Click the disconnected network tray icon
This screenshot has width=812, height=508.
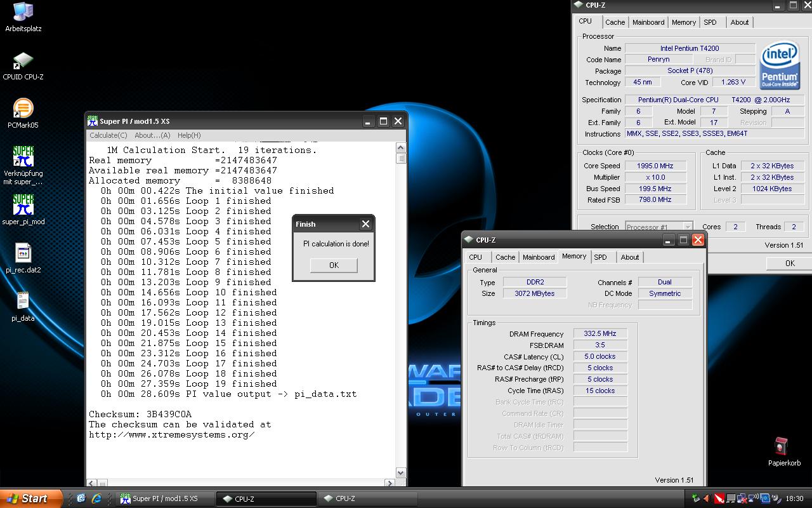742,498
